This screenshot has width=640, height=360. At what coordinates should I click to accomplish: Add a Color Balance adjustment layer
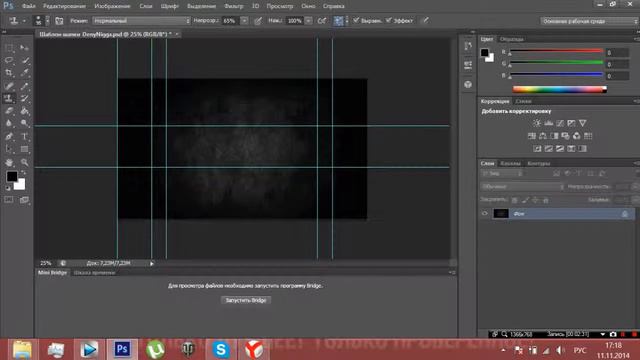(543, 136)
